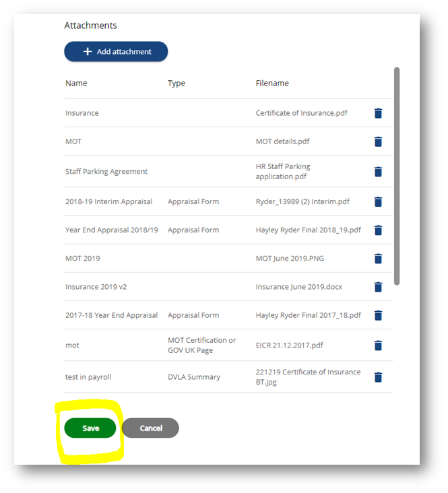
Task: Select MOT Certification or GOV UK Page type
Action: (201, 346)
